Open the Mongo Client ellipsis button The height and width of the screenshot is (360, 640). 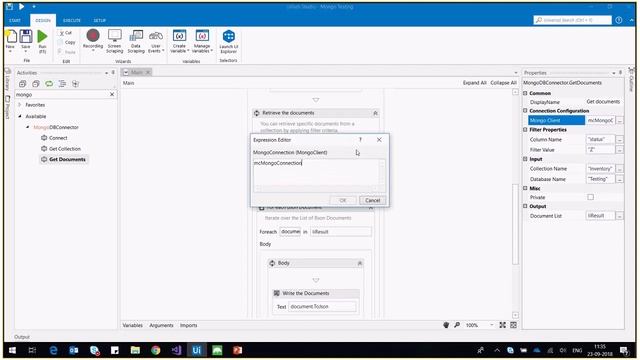(x=620, y=120)
